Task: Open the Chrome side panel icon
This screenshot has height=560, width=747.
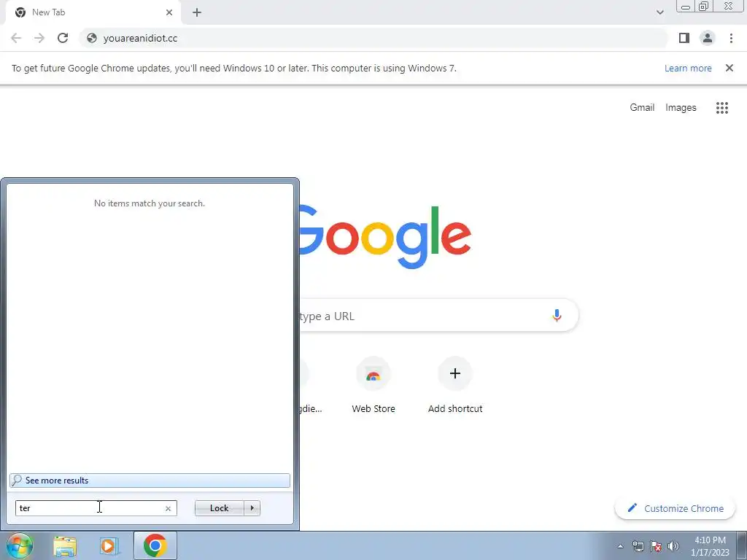Action: tap(684, 38)
